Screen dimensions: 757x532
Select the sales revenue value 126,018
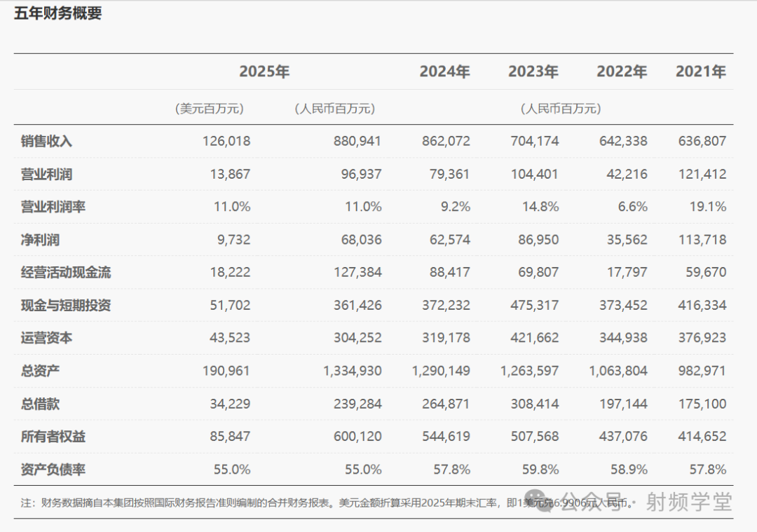pyautogui.click(x=226, y=141)
